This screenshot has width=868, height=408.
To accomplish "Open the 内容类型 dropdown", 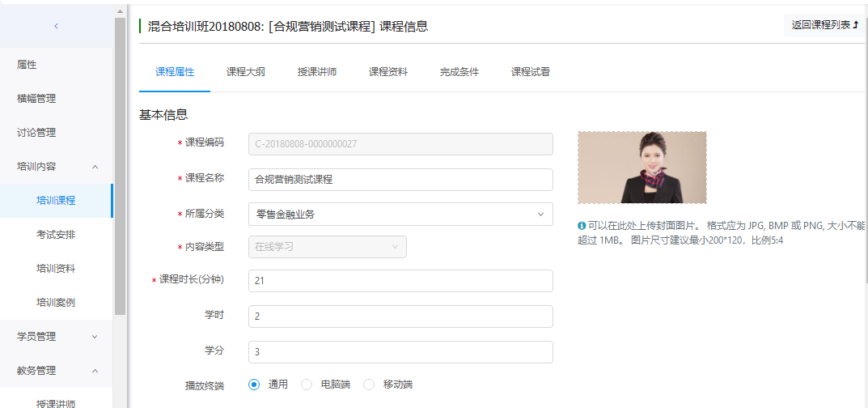I will 327,247.
